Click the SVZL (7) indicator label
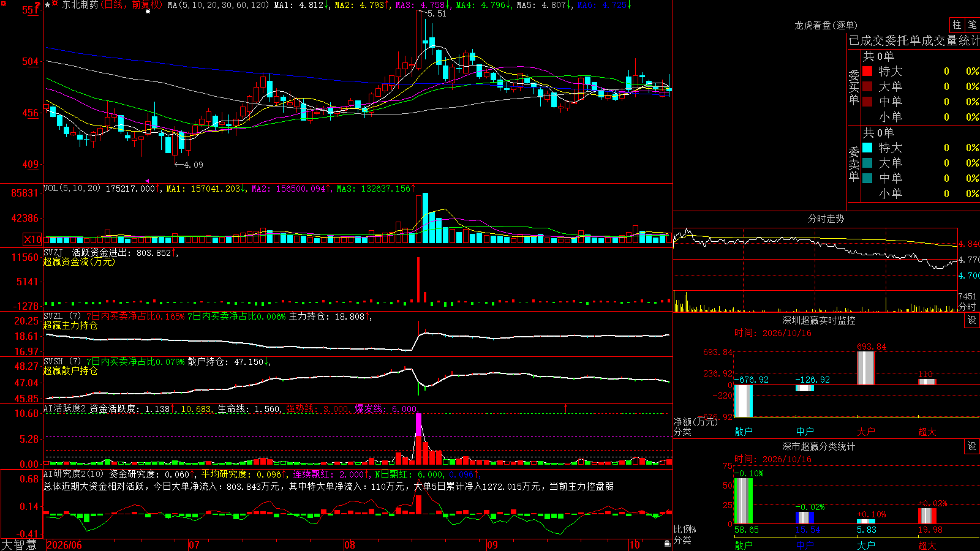This screenshot has width=980, height=551. (x=62, y=317)
